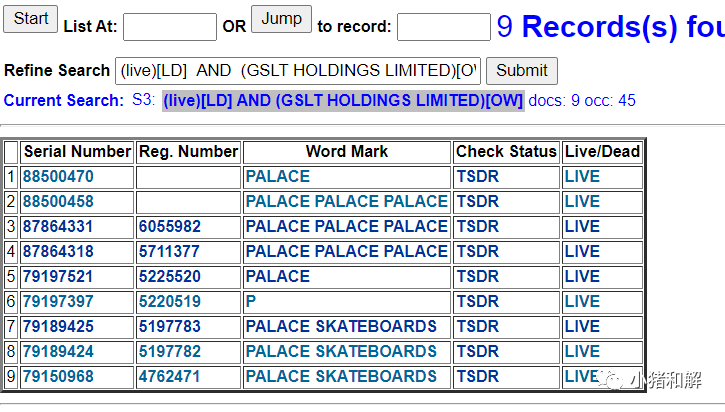Viewport: 725px width, 412px height.
Task: Check TSDR status for 79189425
Action: [x=478, y=326]
